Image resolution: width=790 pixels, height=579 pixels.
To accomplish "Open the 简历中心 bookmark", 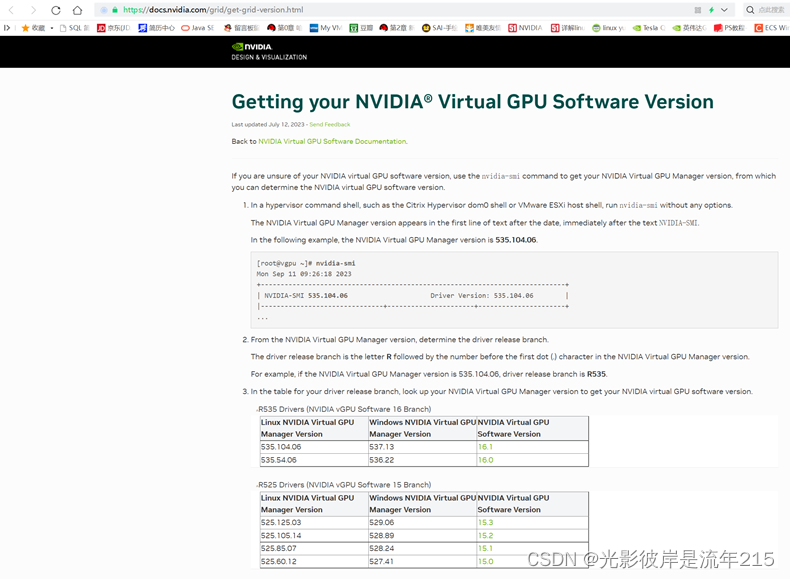I will point(157,28).
